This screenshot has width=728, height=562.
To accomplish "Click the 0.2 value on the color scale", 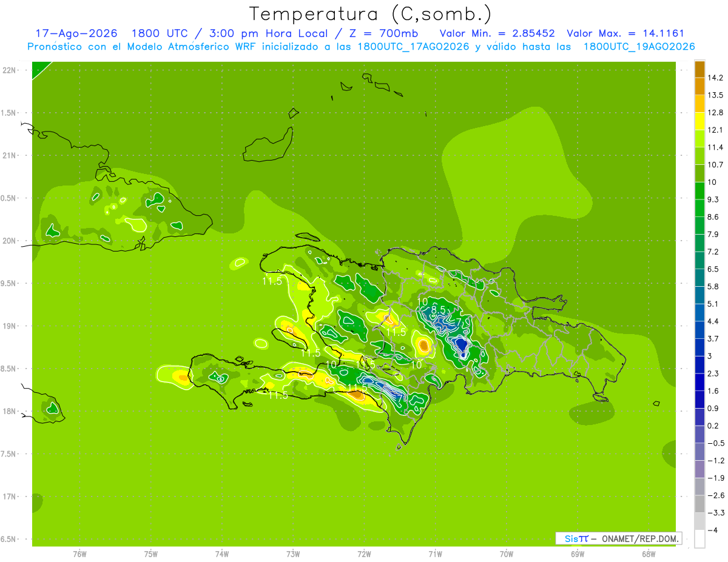I will click(713, 426).
